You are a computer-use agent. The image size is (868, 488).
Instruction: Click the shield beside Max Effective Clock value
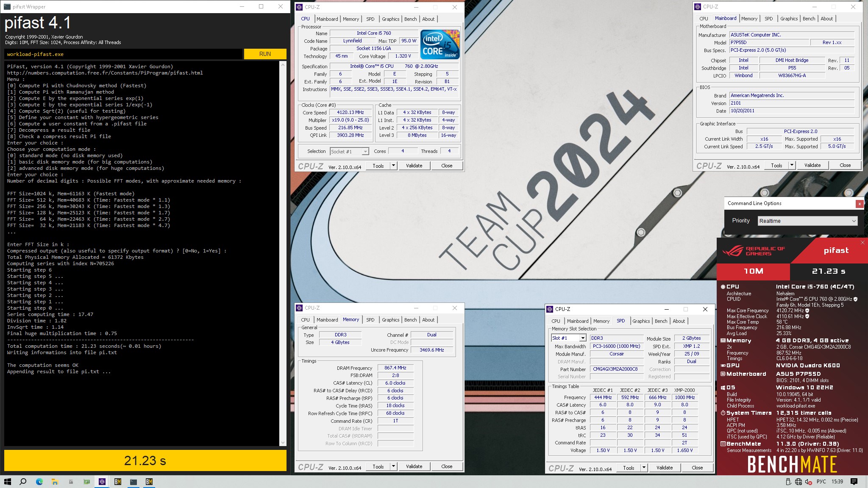click(807, 316)
